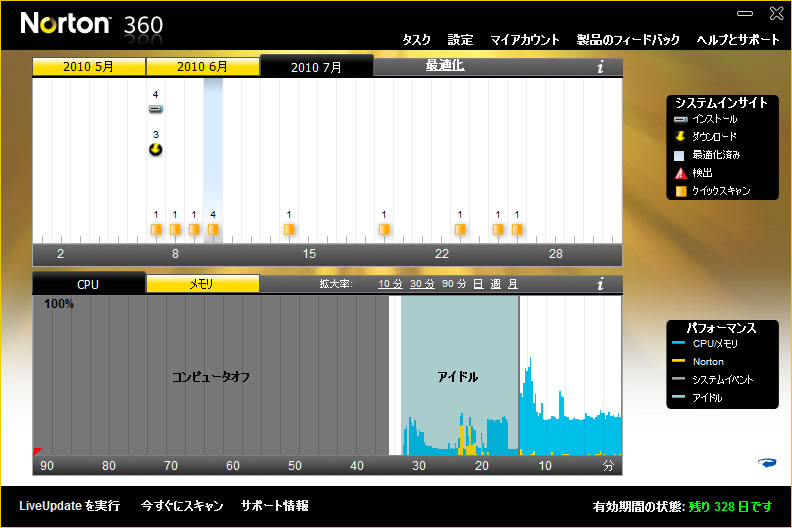The image size is (792, 528).
Task: Select the quick scan marker with count 4
Action: [213, 229]
